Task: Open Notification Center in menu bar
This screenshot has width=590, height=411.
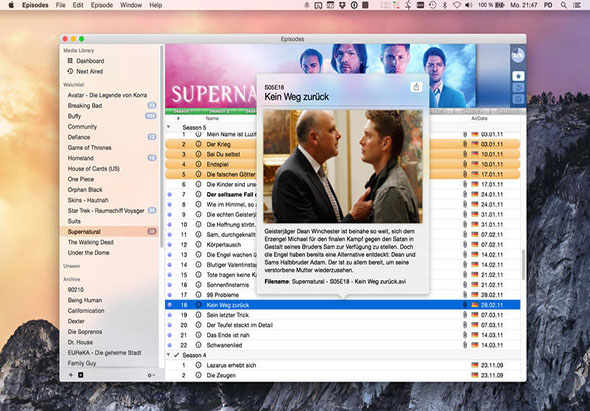Action: click(576, 5)
